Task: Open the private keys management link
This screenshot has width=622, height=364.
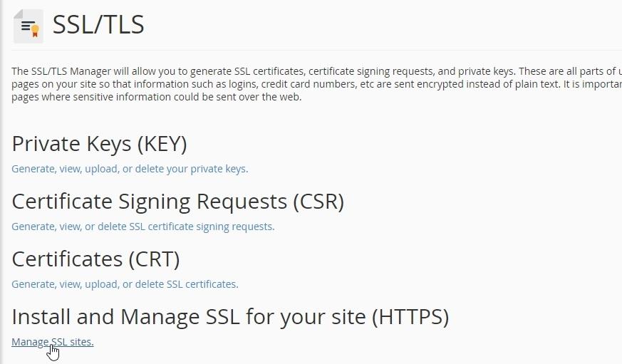Action: click(130, 169)
